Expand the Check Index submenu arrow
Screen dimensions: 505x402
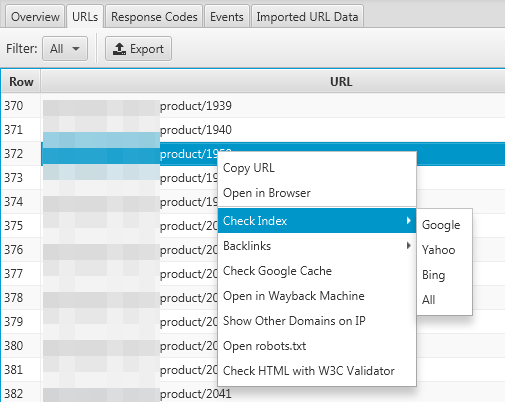[x=408, y=220]
